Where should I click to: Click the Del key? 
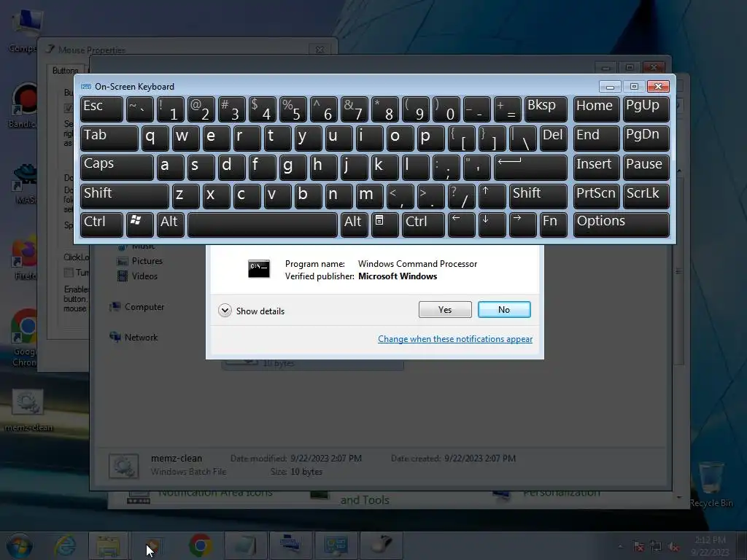click(553, 138)
